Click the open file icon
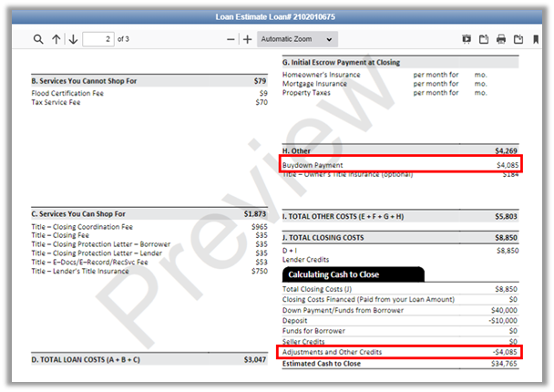This screenshot has width=554, height=392. pos(484,39)
